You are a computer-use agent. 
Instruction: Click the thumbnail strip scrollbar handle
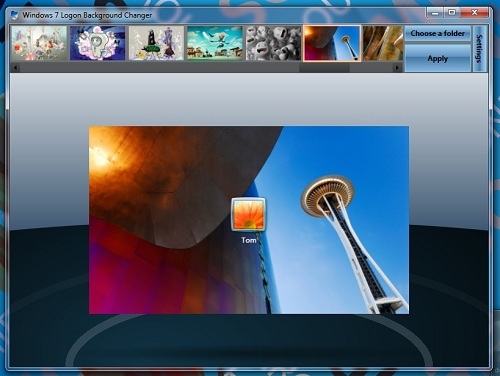coord(324,68)
